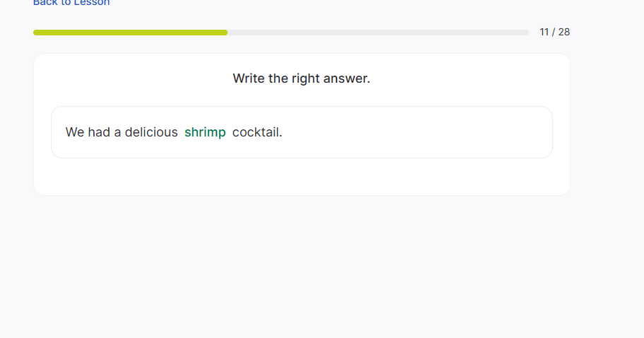Click the word "cocktail." in the sentence
644x338 pixels.
click(257, 132)
